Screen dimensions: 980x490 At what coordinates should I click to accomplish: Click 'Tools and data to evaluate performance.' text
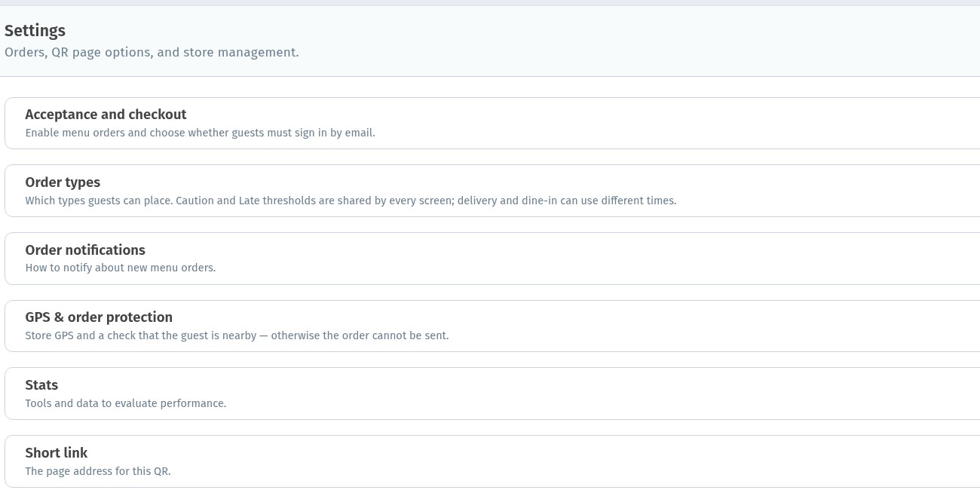pos(126,403)
